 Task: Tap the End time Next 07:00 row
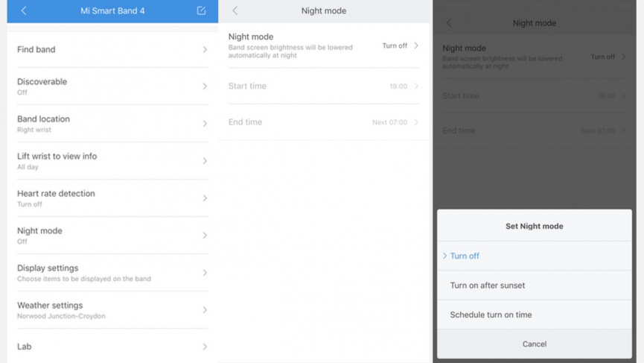tap(323, 122)
